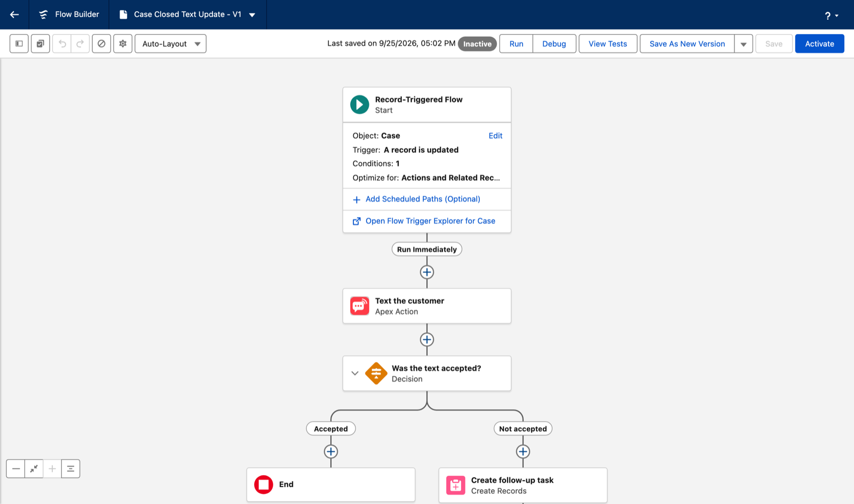Screen dimensions: 854x504
Task: Click the red End stop icon
Action: click(x=264, y=484)
